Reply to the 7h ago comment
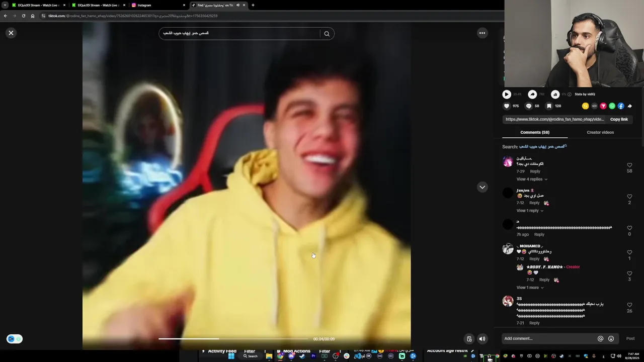The image size is (644, 362). pyautogui.click(x=539, y=234)
